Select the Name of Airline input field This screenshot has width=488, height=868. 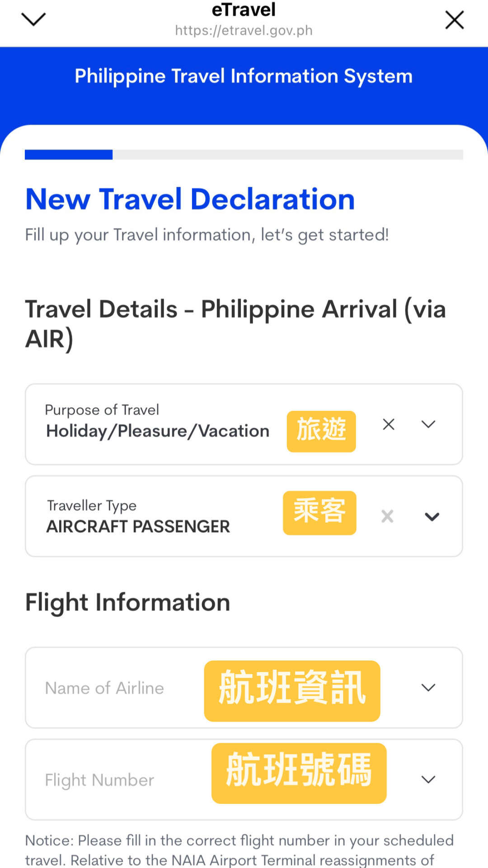[104, 688]
